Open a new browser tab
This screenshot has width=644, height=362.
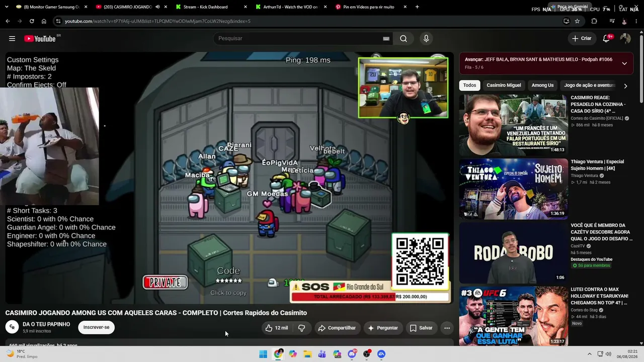pyautogui.click(x=417, y=7)
